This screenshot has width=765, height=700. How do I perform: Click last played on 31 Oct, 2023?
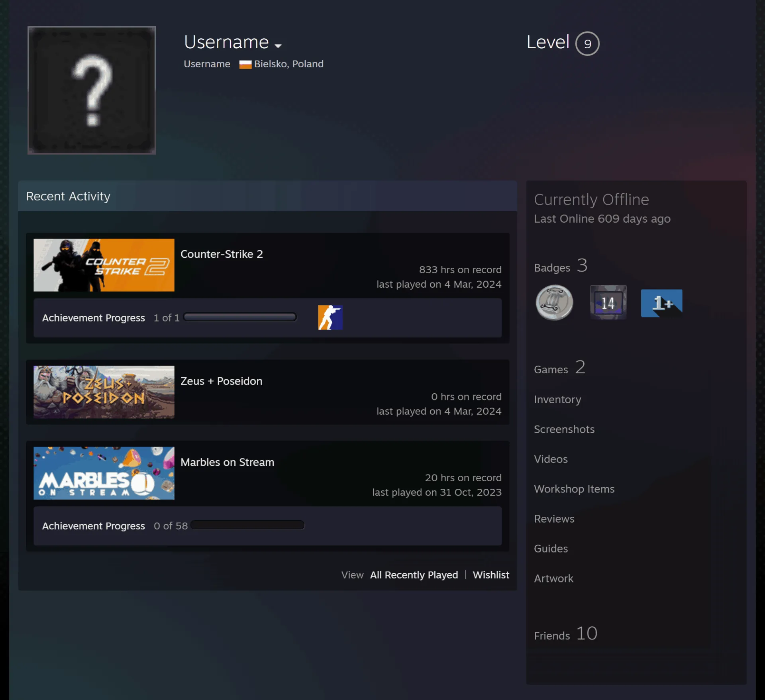[x=437, y=492]
